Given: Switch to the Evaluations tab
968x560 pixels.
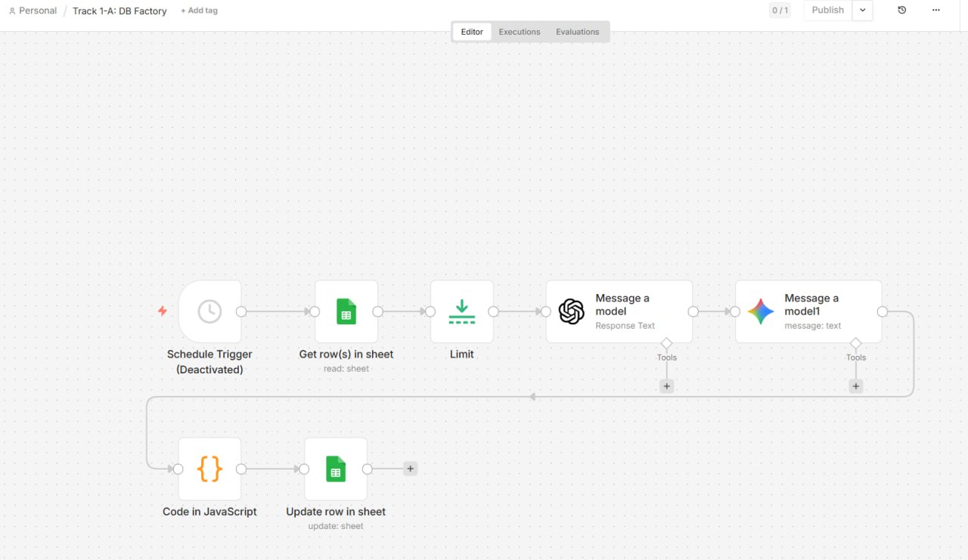Looking at the screenshot, I should point(578,32).
